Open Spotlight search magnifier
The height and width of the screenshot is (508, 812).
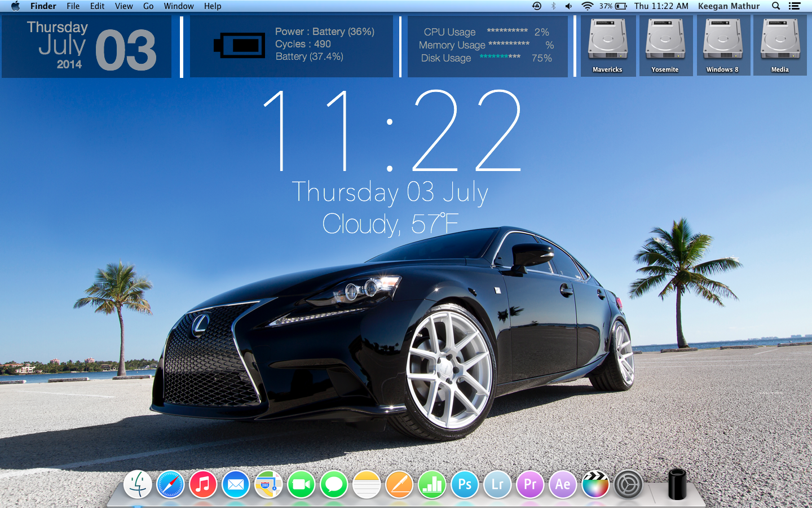[x=776, y=6]
